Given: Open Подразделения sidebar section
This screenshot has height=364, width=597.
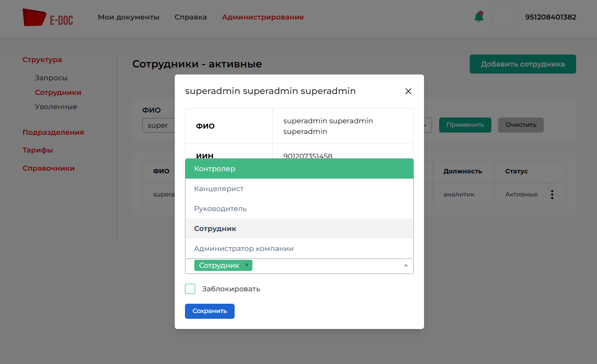Looking at the screenshot, I should coord(53,133).
